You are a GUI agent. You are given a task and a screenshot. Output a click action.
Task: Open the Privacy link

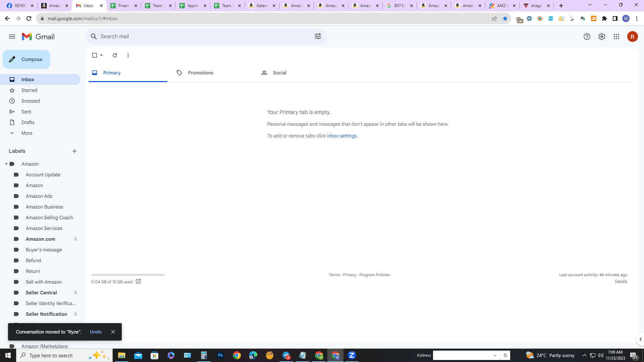(x=350, y=275)
